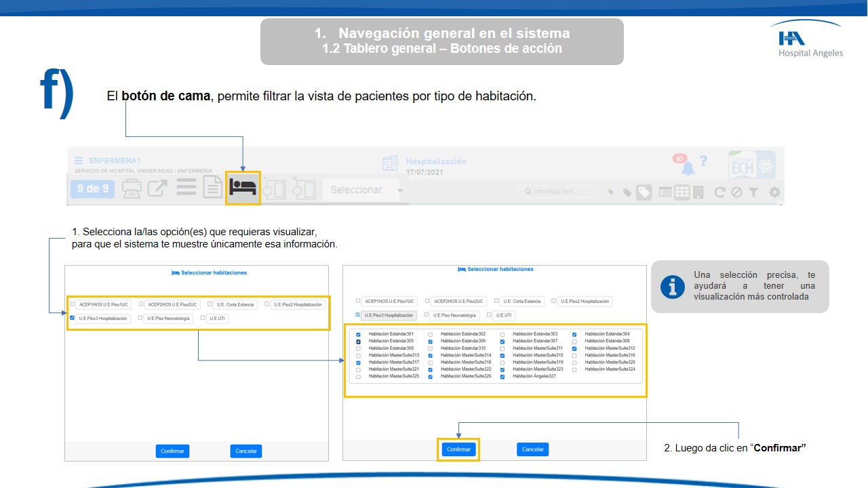Select ACEP1HOS U.E.Piso1UC in left dialog
The width and height of the screenshot is (868, 488).
[73, 304]
